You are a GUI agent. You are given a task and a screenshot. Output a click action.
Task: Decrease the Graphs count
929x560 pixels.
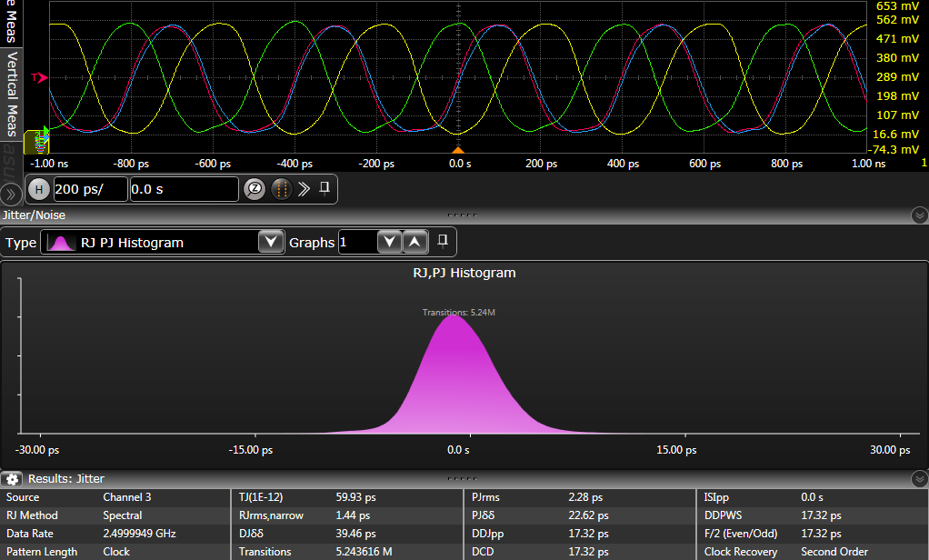click(389, 242)
